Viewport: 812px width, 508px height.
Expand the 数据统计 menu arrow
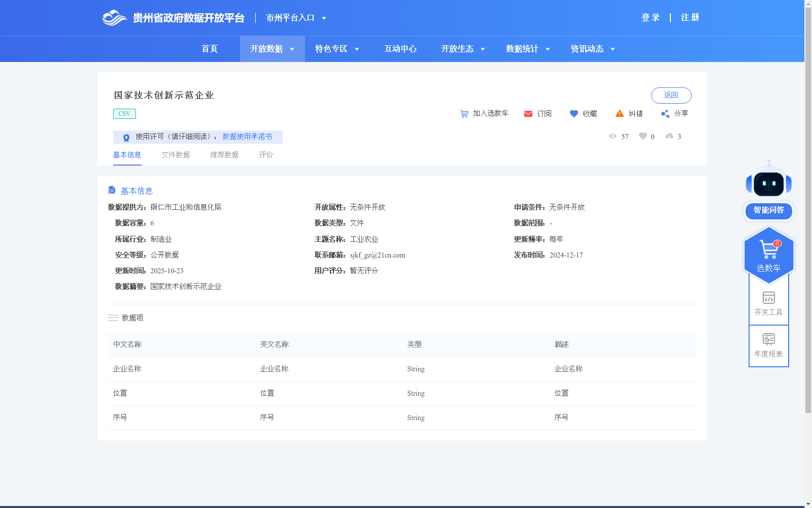(x=548, y=49)
